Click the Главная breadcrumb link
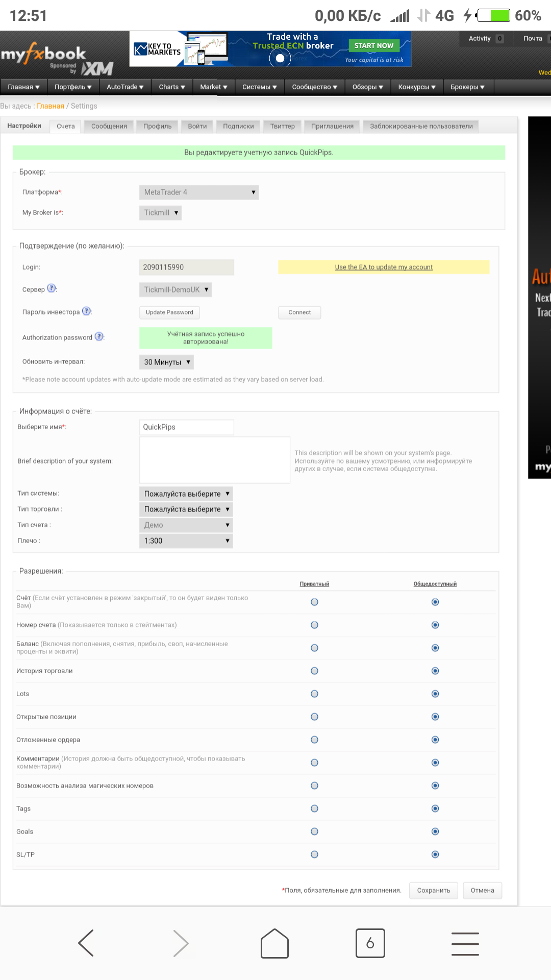551x980 pixels. point(51,106)
